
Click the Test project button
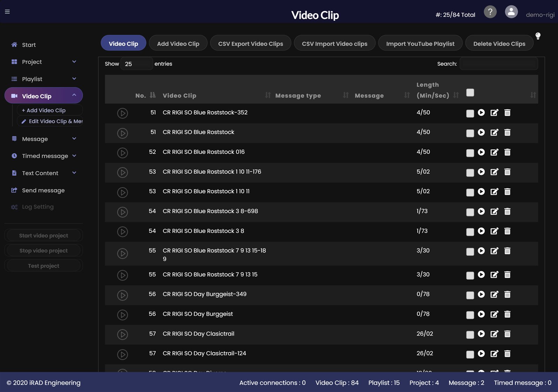pos(44,266)
